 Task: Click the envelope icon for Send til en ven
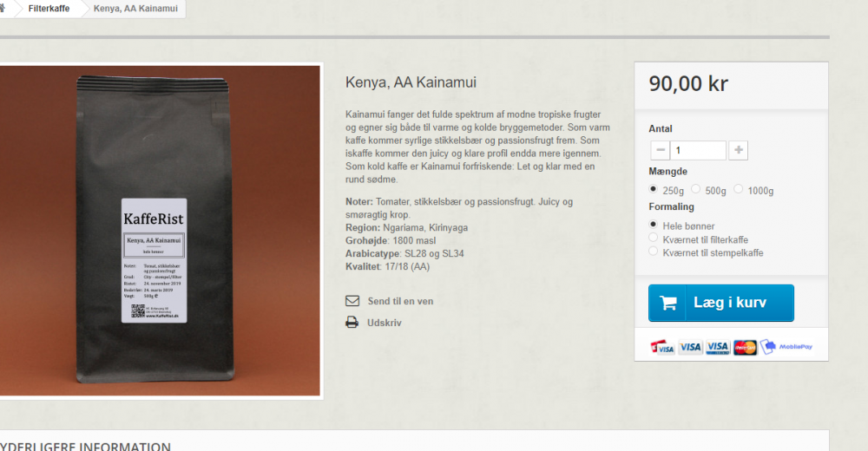pyautogui.click(x=352, y=300)
